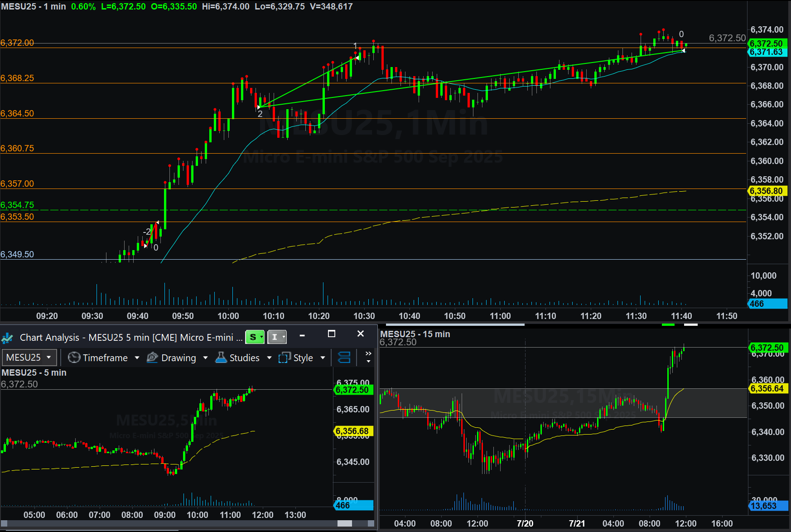Click the Timeframe clock icon
The height and width of the screenshot is (532, 791).
74,358
